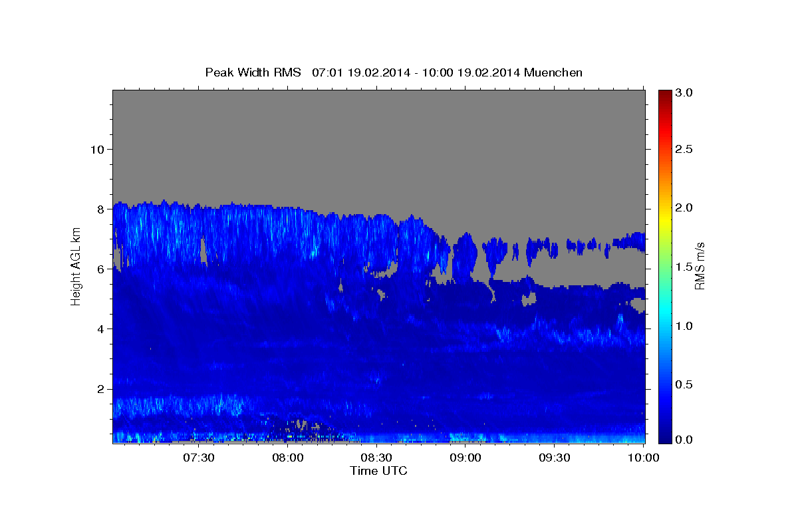
Task: Click the plot title 'Peak Width RMS'
Action: [253, 72]
